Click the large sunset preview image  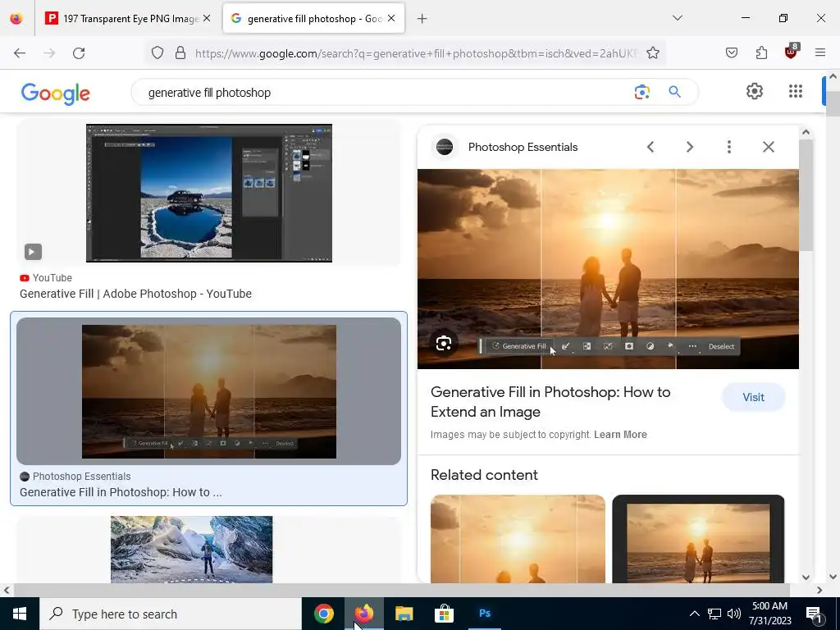click(608, 269)
